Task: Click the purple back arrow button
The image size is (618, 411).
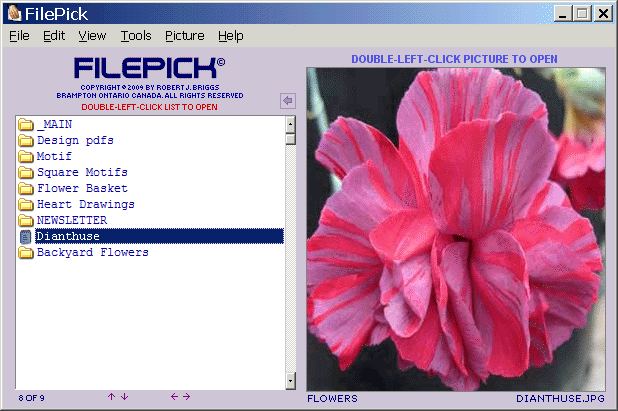Action: (288, 100)
